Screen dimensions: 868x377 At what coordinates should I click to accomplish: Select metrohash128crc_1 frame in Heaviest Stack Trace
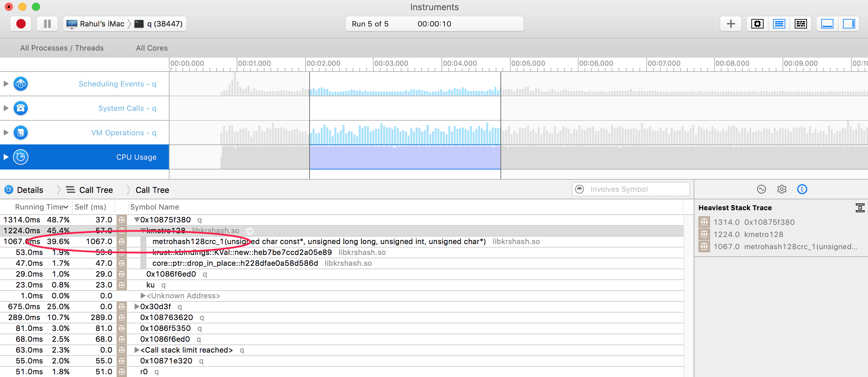(x=781, y=246)
